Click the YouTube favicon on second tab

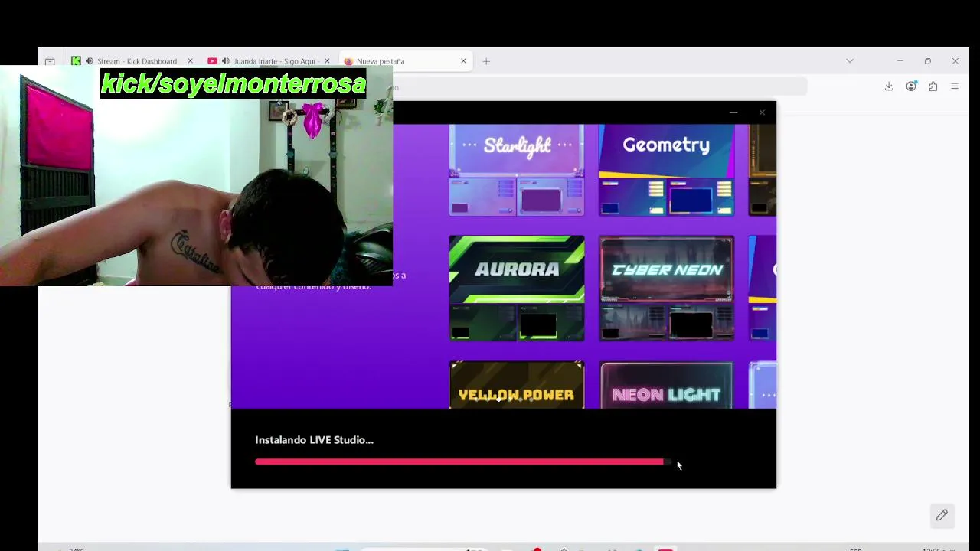pos(212,61)
